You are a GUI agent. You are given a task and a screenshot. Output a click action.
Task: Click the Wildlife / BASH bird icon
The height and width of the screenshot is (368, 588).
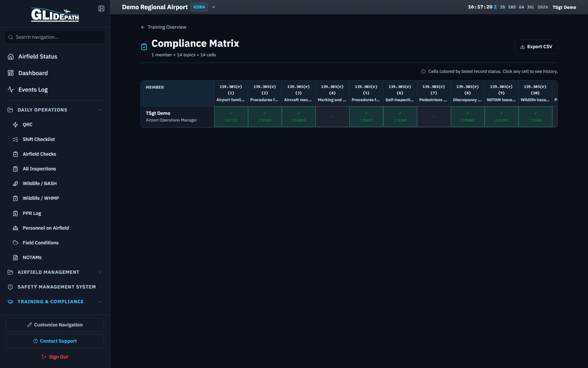15,184
